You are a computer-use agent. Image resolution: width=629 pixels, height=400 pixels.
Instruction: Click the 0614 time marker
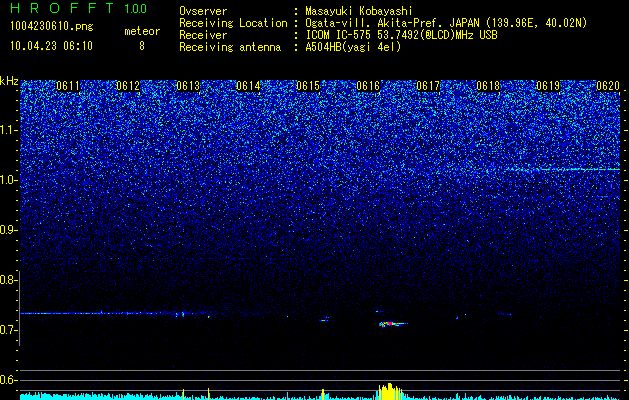click(x=248, y=86)
